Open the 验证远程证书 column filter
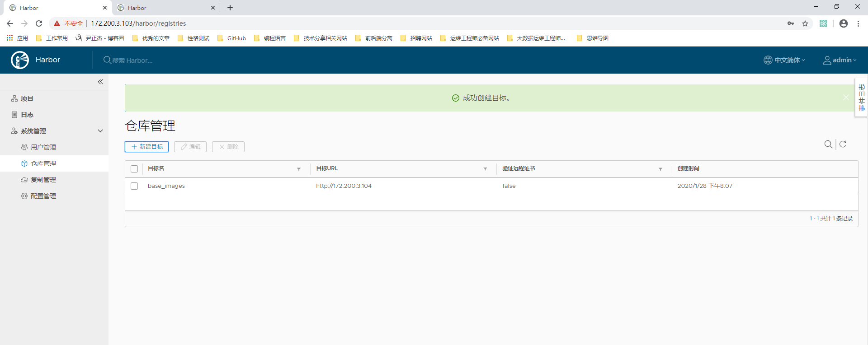The width and height of the screenshot is (868, 345). [660, 169]
